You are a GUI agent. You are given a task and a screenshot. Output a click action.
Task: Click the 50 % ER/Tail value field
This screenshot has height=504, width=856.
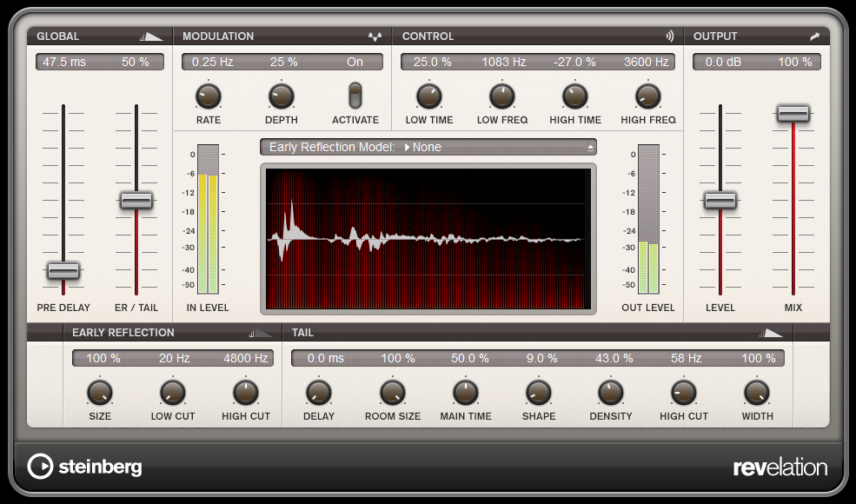136,63
